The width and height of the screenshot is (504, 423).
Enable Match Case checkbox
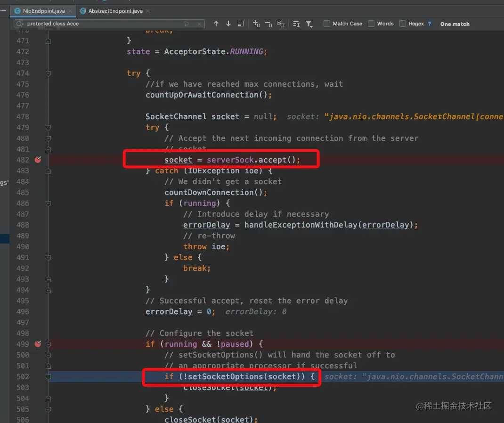(326, 24)
